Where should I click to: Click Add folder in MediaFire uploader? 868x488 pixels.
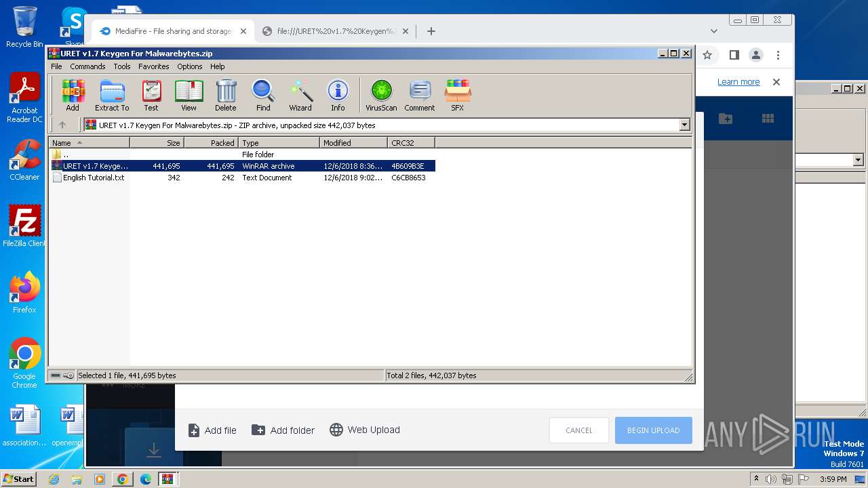[x=283, y=430]
